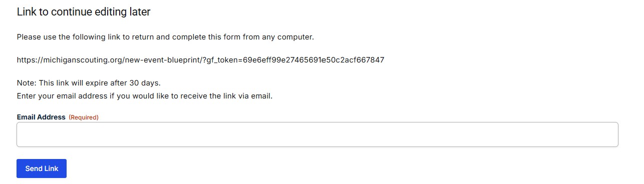Click the words '30 days' in the note
The width and height of the screenshot is (644, 184).
[x=146, y=83]
